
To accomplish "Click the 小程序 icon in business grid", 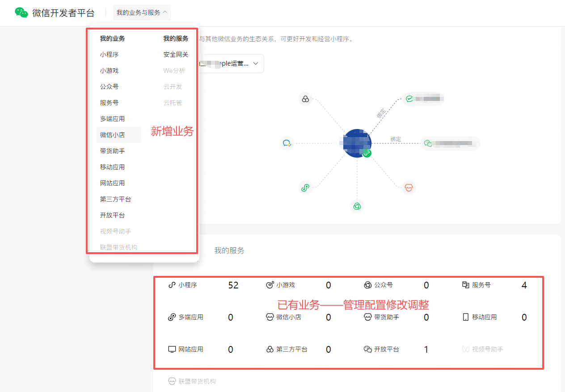I will 172,285.
